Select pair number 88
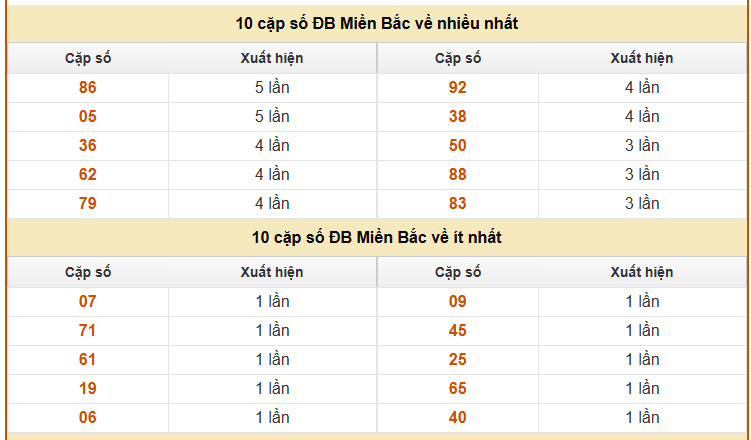Viewport: 751px width, 440px height. point(458,174)
